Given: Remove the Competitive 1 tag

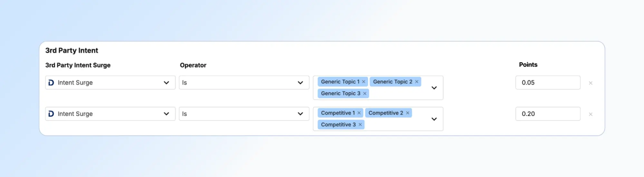Looking at the screenshot, I should (359, 113).
